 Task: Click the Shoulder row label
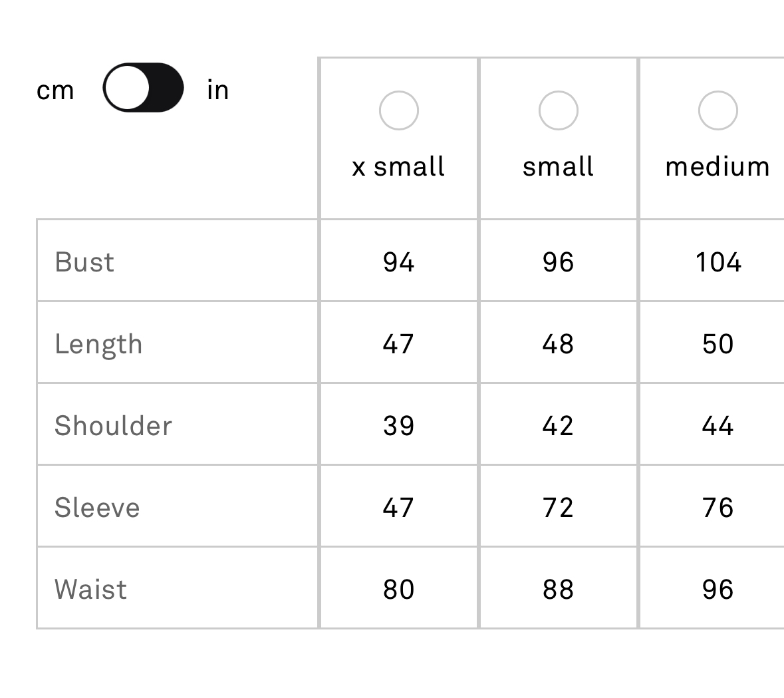point(113,426)
